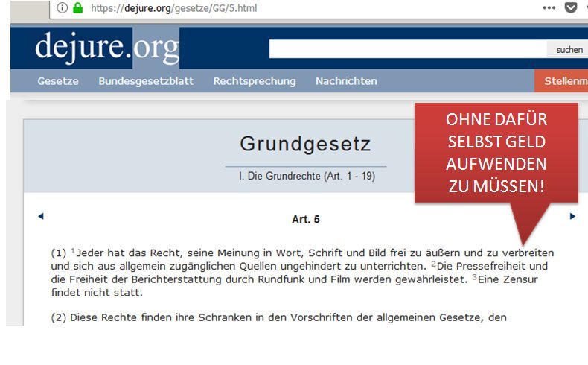
Task: Open the Gesetze menu item
Action: pos(58,81)
